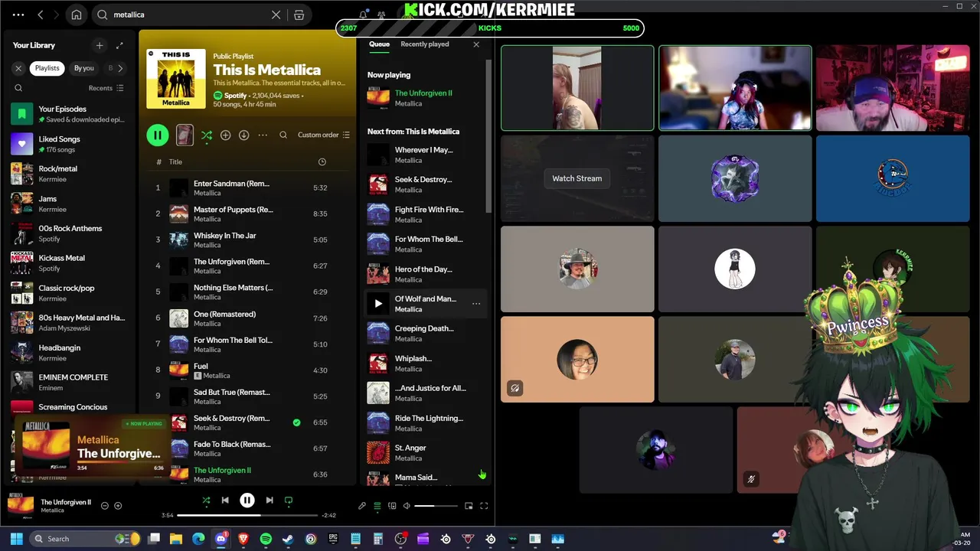Open Kickass Metal playlist
Image resolution: width=980 pixels, height=551 pixels.
click(x=69, y=263)
